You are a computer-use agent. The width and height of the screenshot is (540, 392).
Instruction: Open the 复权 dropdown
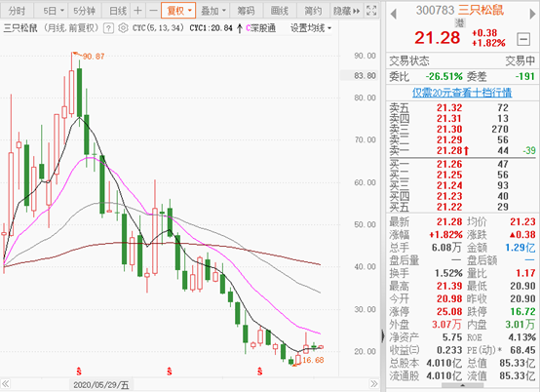click(178, 11)
